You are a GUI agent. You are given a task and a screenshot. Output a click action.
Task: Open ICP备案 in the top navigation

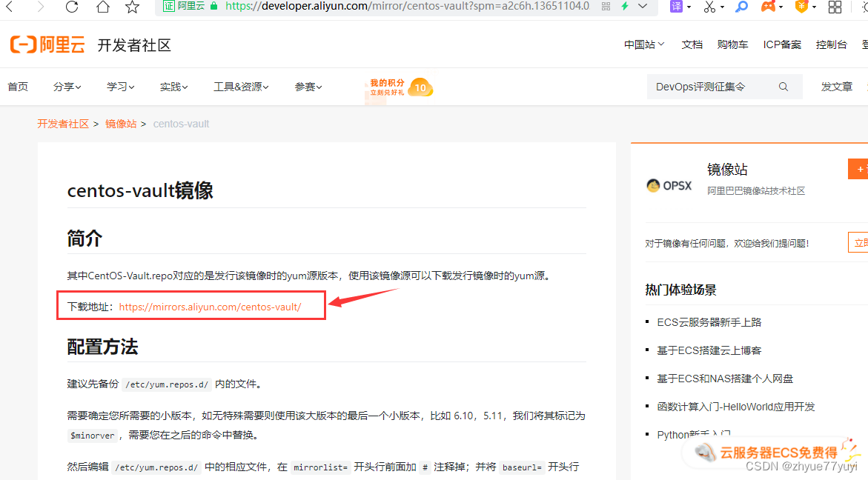pyautogui.click(x=781, y=44)
